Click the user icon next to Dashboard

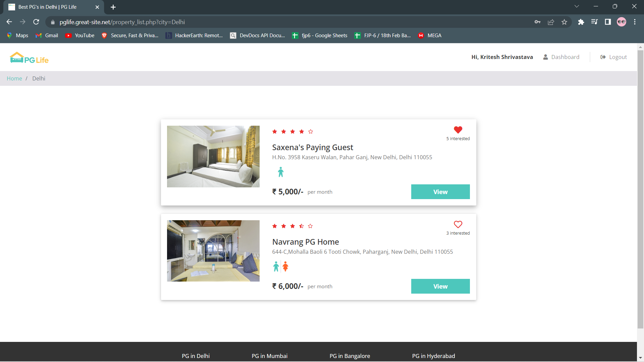[545, 57]
